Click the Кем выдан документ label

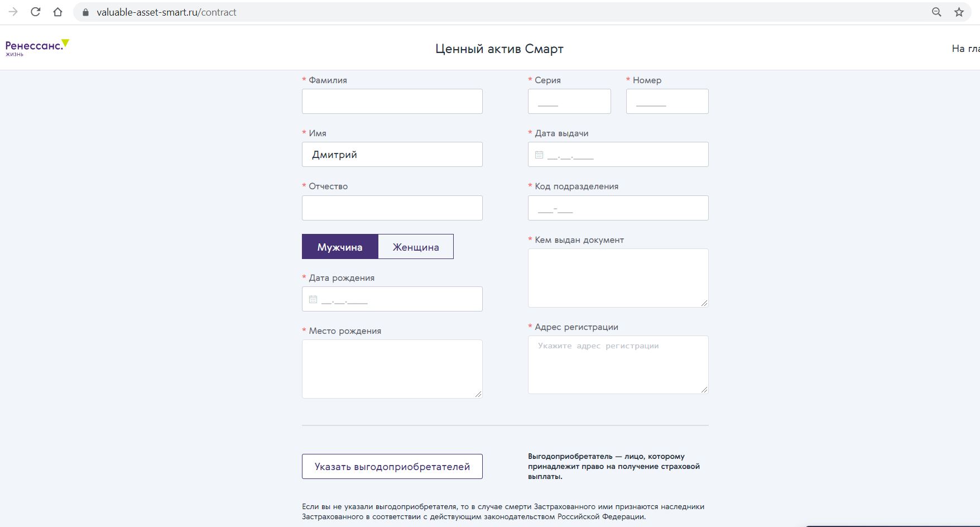pyautogui.click(x=579, y=240)
